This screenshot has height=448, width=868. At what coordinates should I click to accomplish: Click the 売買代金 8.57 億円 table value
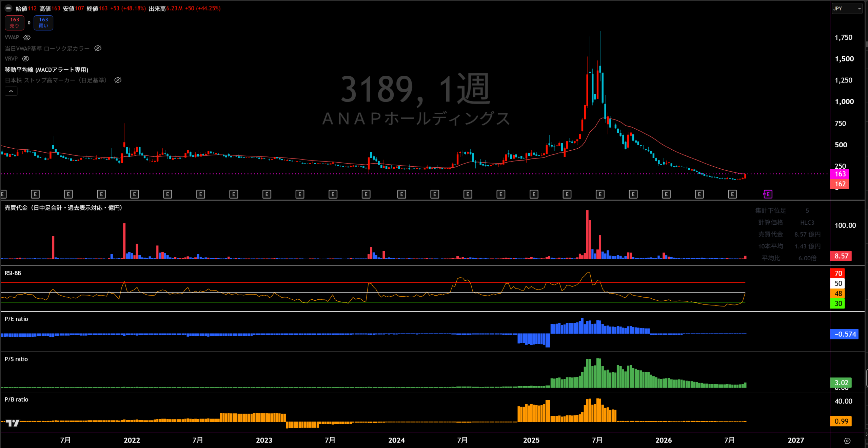807,234
